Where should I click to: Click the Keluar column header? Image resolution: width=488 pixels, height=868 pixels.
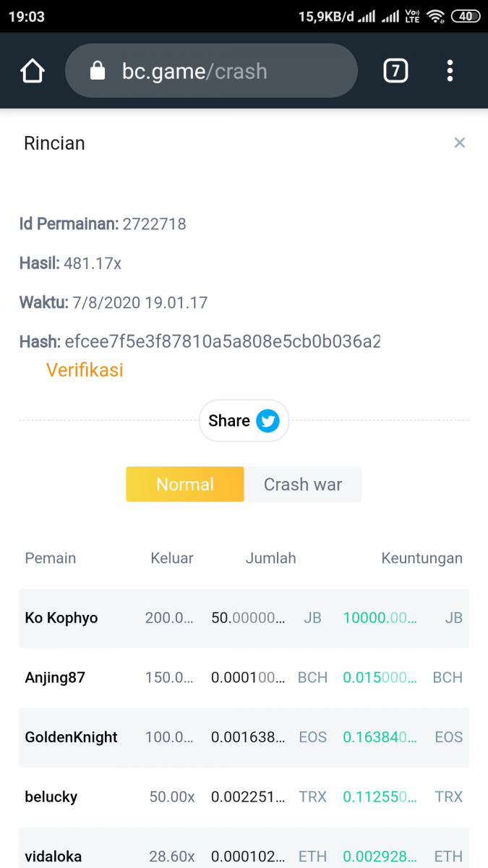tap(171, 558)
